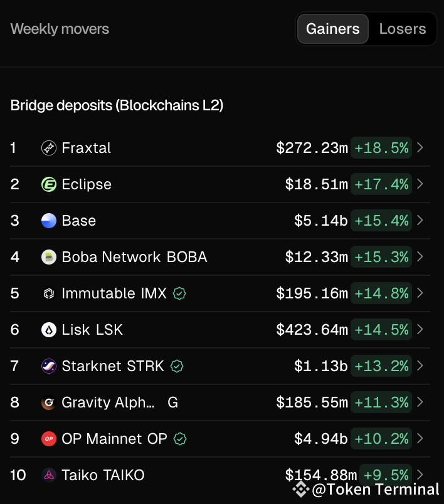Viewport: 444px width, 504px height.
Task: Select the Immutable IMX icon
Action: coord(49,293)
